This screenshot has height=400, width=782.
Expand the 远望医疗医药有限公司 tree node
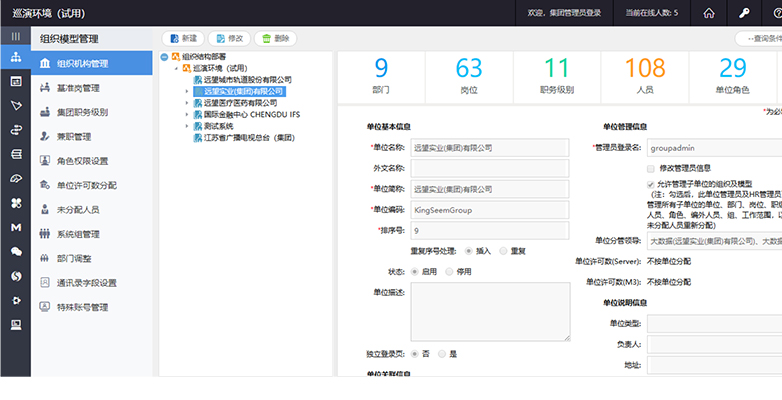click(186, 103)
